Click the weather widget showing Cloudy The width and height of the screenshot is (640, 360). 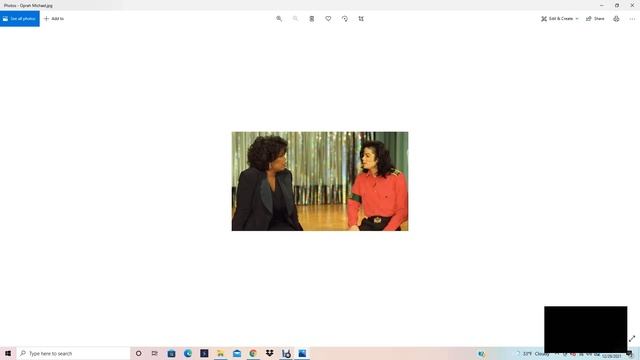pos(533,353)
